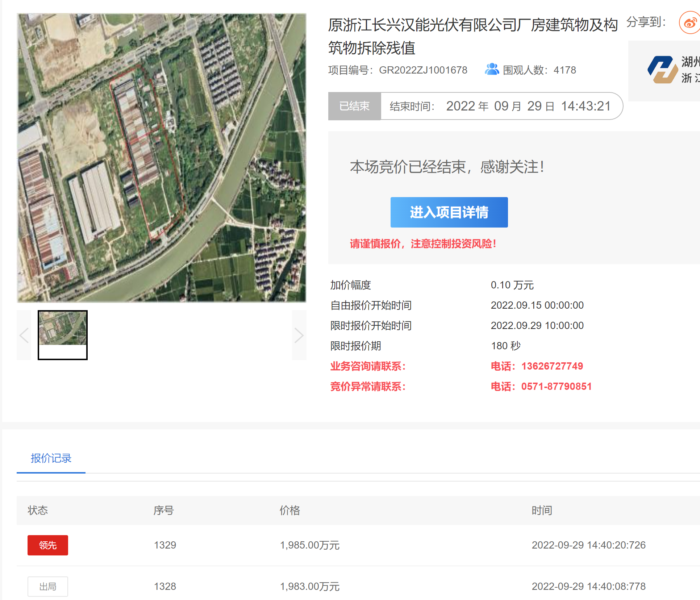Click the 进入项目详情 button
This screenshot has width=700, height=600.
coord(449,212)
